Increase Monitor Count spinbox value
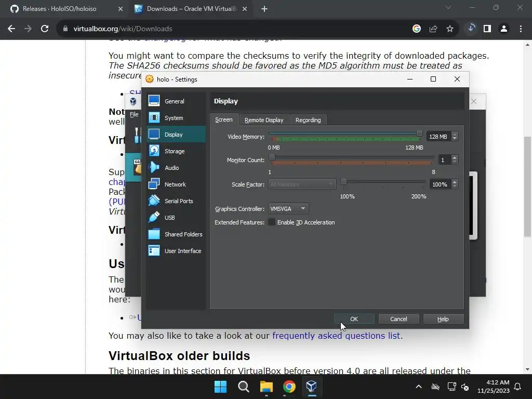 coord(455,158)
